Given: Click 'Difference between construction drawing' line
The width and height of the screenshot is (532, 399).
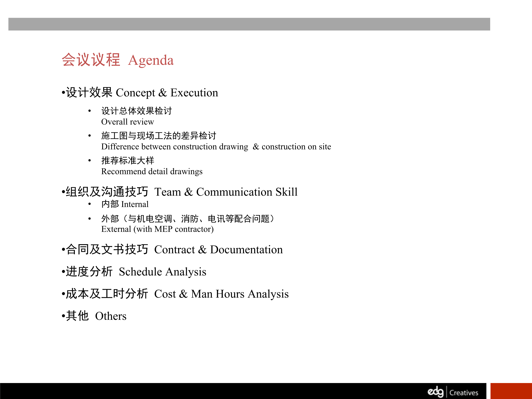Looking at the screenshot, I should coord(216,146).
